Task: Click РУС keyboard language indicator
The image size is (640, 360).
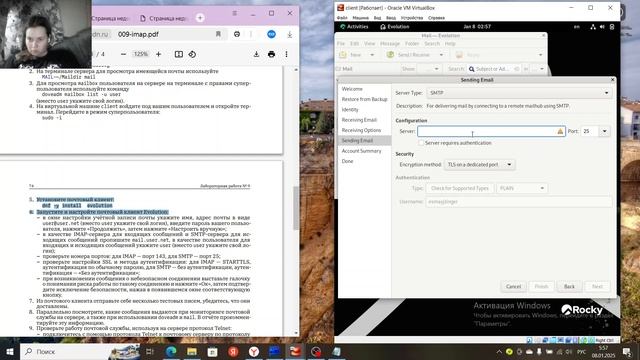Action: point(582,351)
